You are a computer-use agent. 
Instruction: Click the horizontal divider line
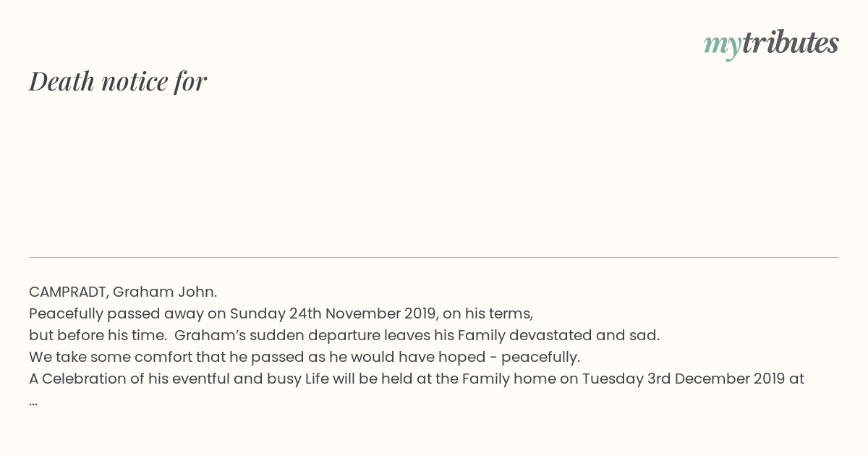tap(434, 257)
